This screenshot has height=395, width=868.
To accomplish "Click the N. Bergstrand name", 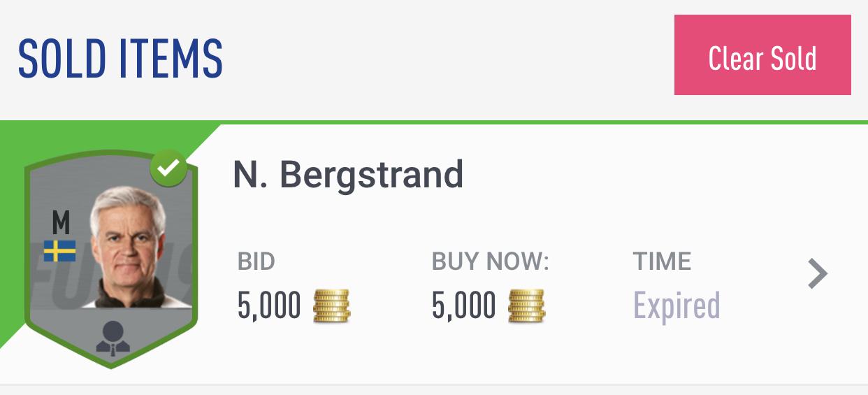I will pyautogui.click(x=347, y=174).
